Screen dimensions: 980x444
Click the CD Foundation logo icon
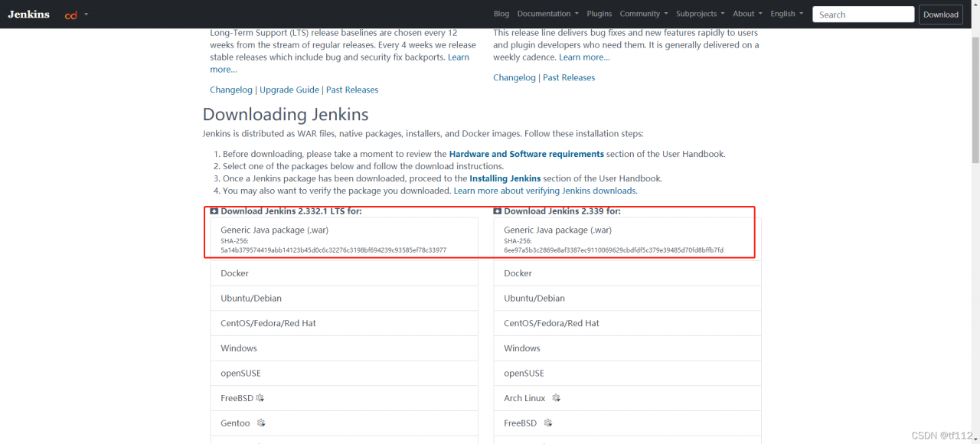point(71,15)
